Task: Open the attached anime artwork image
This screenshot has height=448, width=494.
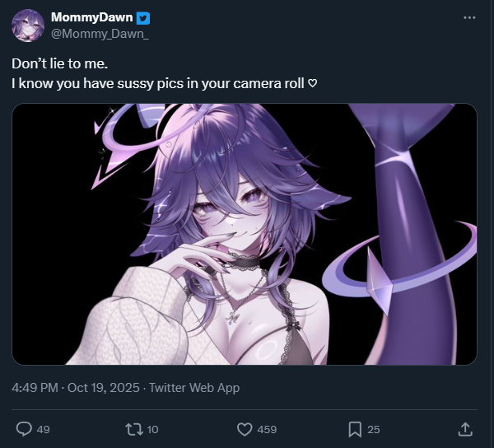Action: point(245,234)
